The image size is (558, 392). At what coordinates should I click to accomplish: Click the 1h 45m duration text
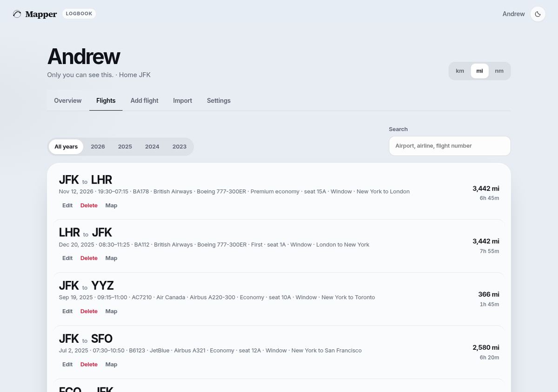coord(489,304)
